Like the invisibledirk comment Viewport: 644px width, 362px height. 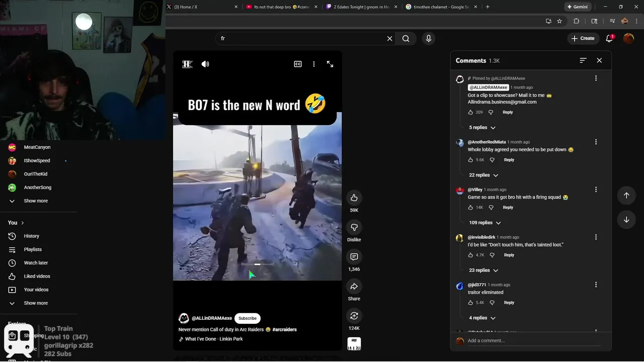click(x=470, y=255)
